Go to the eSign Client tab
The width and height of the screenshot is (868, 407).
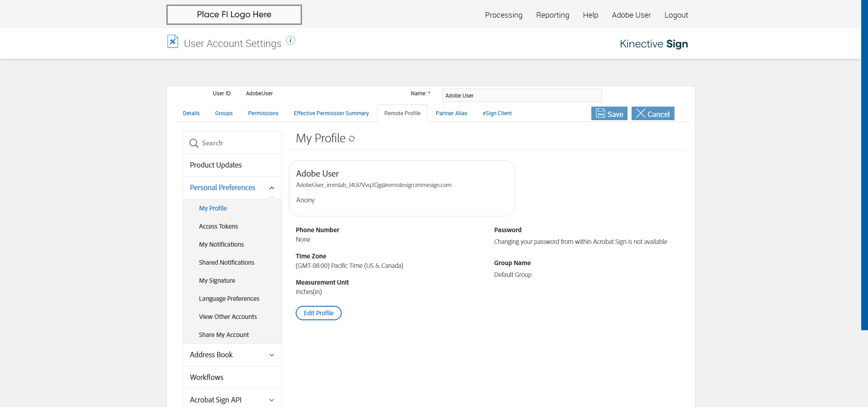pos(497,113)
